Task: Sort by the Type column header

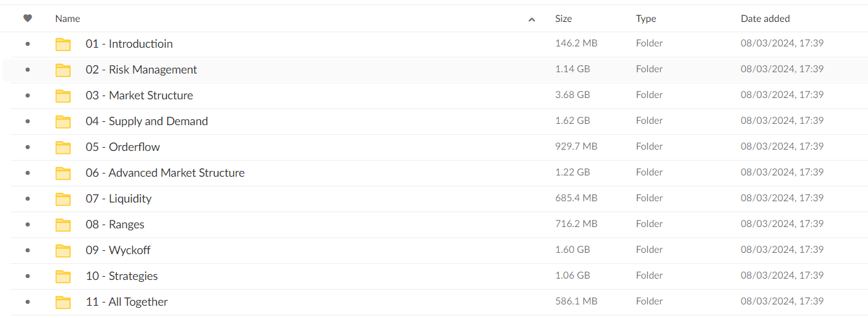Action: [x=646, y=19]
